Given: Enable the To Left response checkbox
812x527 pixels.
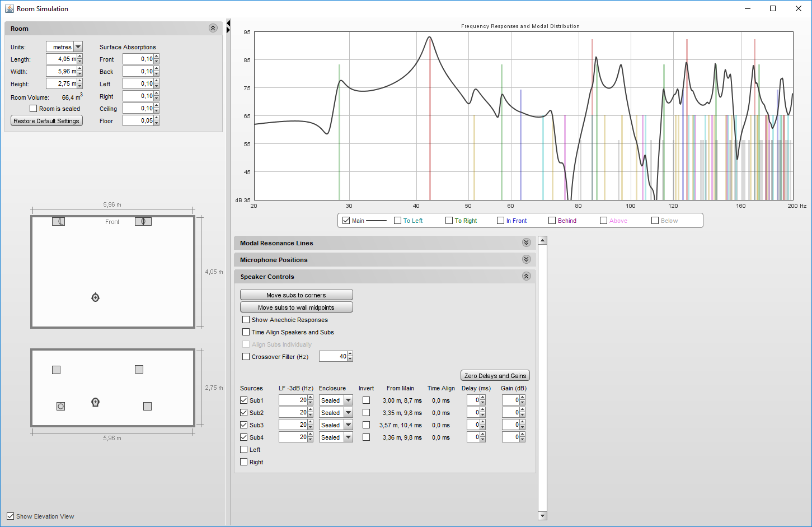Looking at the screenshot, I should click(x=397, y=221).
